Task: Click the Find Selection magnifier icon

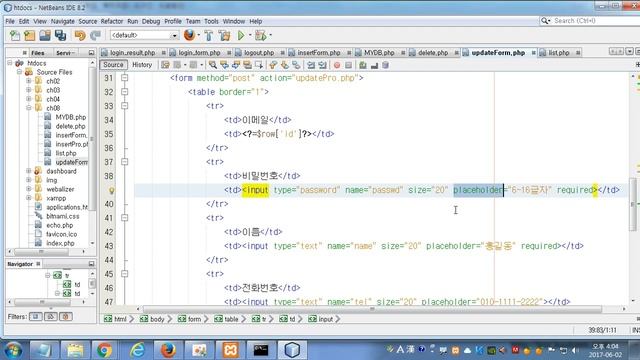Action: click(213, 65)
